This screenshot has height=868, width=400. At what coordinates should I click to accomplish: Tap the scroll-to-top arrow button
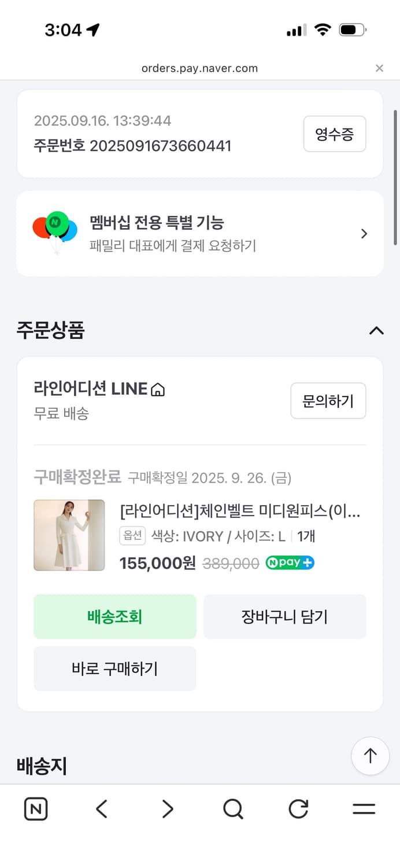tap(370, 756)
